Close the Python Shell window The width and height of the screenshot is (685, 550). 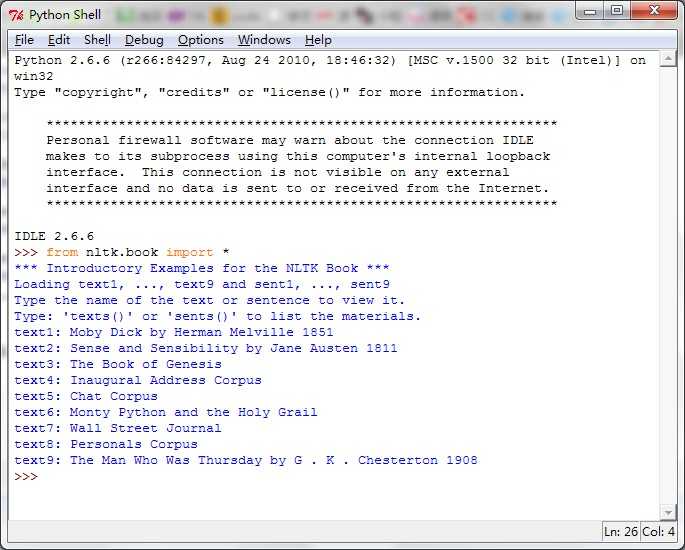coord(654,11)
